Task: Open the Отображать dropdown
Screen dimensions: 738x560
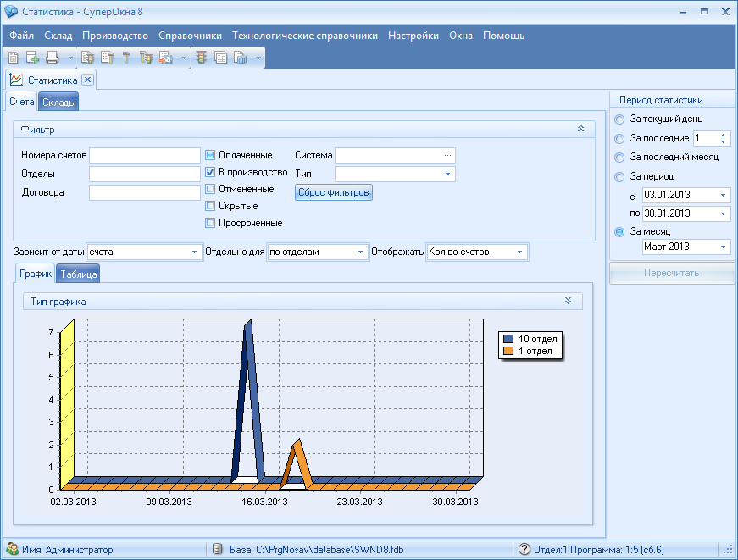Action: (520, 252)
